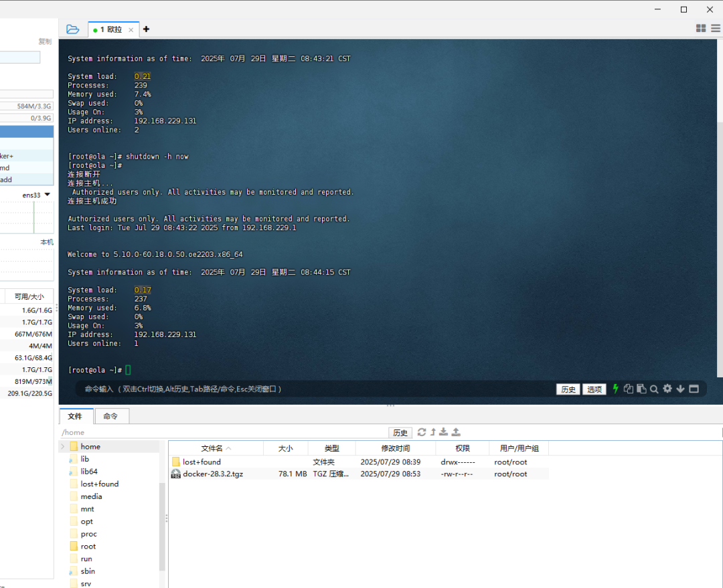The height and width of the screenshot is (588, 723).
Task: Select the proc folder in the tree
Action: point(84,534)
